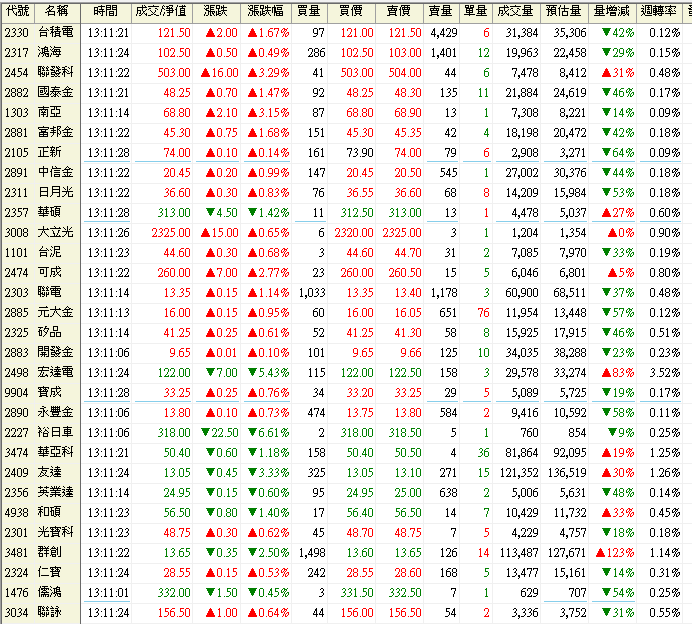Select stock name 日月光
Image resolution: width=692 pixels, height=624 pixels.
(x=56, y=192)
